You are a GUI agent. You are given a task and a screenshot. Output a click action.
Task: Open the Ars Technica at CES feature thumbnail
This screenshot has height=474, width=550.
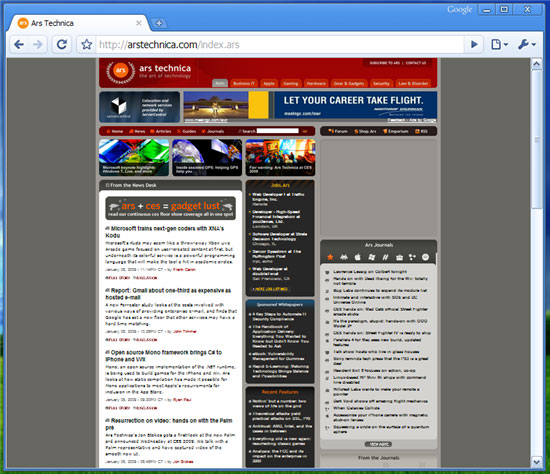tap(280, 158)
